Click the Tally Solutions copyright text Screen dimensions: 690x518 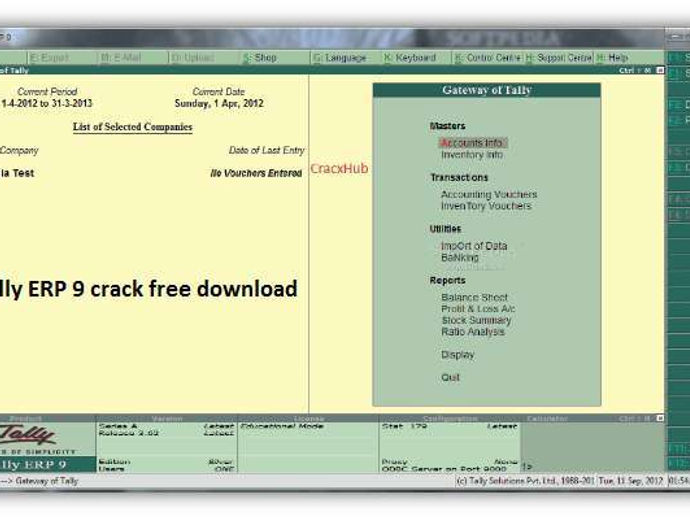(525, 481)
